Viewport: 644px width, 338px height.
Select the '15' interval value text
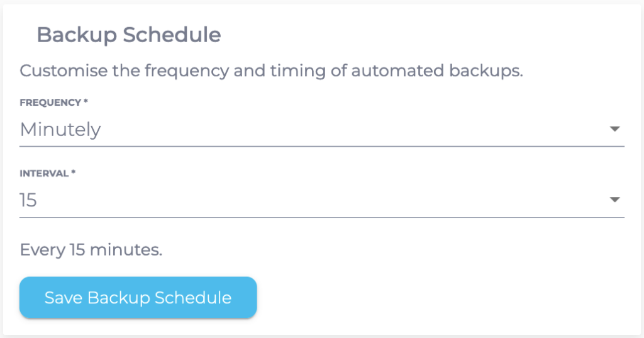pyautogui.click(x=28, y=201)
